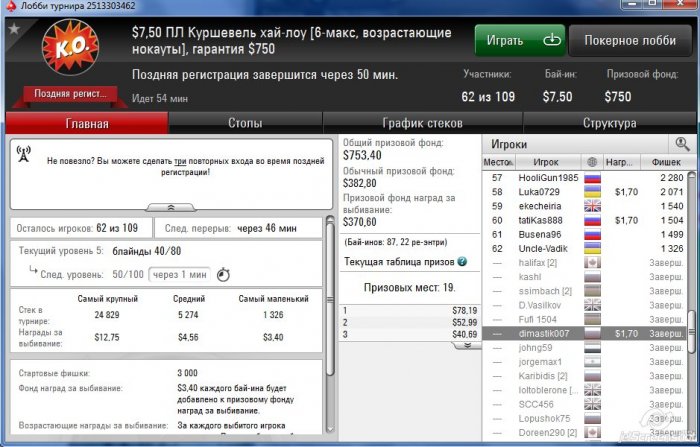Screen dimensions: 700x447
Task: Switch to Главная tab
Action: [87, 123]
